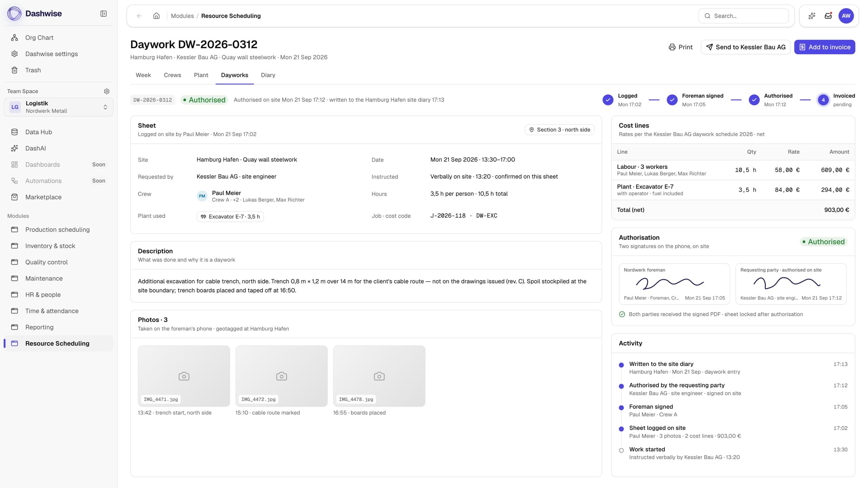Open Team Space settings gear

(x=106, y=91)
